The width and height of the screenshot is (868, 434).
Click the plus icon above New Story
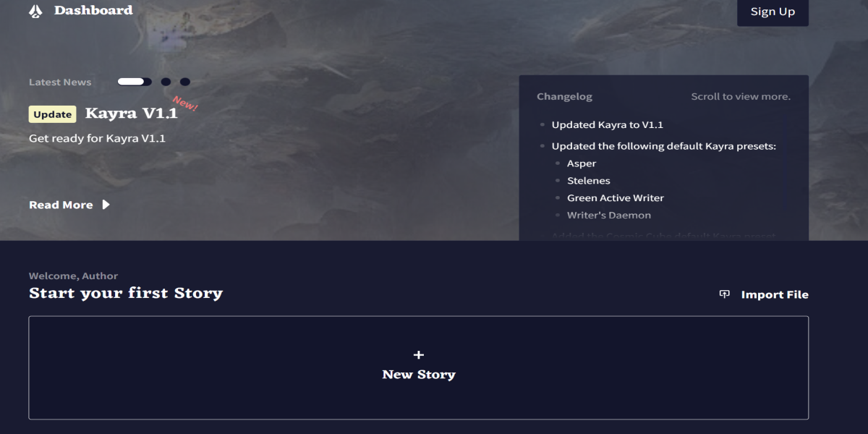coord(419,354)
